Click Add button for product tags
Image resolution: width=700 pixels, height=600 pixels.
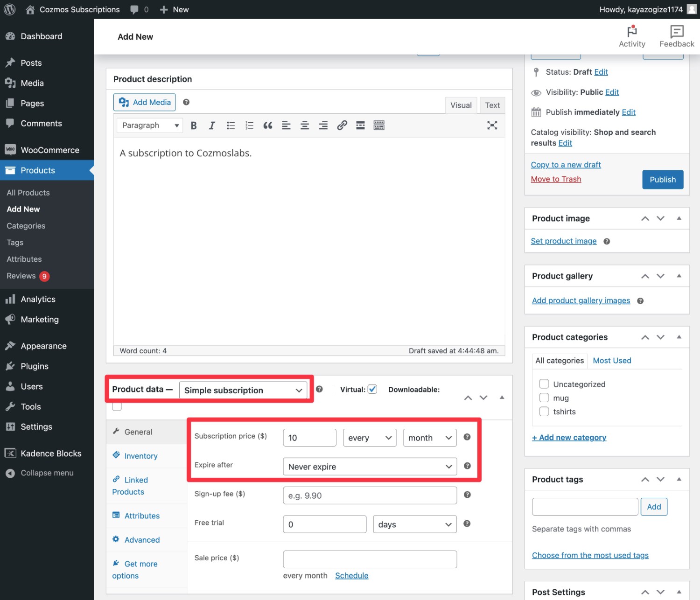pos(654,507)
